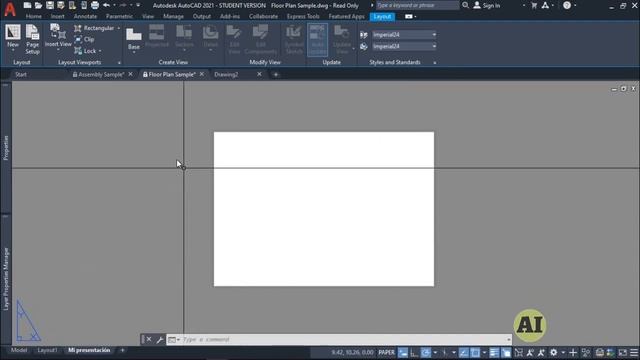Expand Layout Viewports panel launcher arrow
Viewport: 640px width, 360px height.
pos(119,63)
